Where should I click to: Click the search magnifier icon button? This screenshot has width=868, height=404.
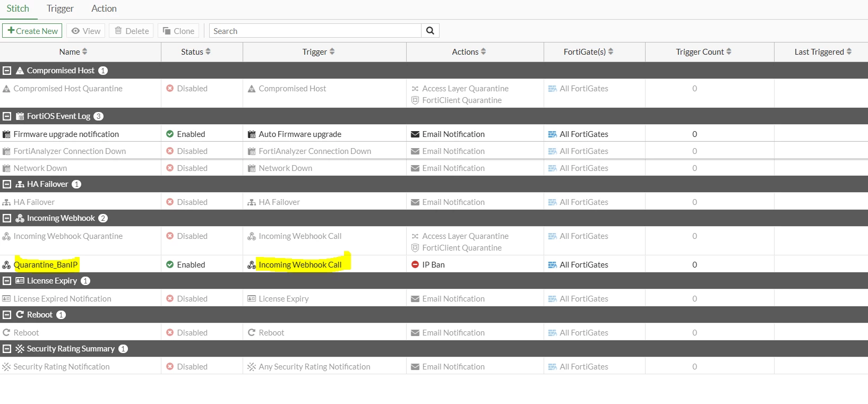tap(430, 31)
